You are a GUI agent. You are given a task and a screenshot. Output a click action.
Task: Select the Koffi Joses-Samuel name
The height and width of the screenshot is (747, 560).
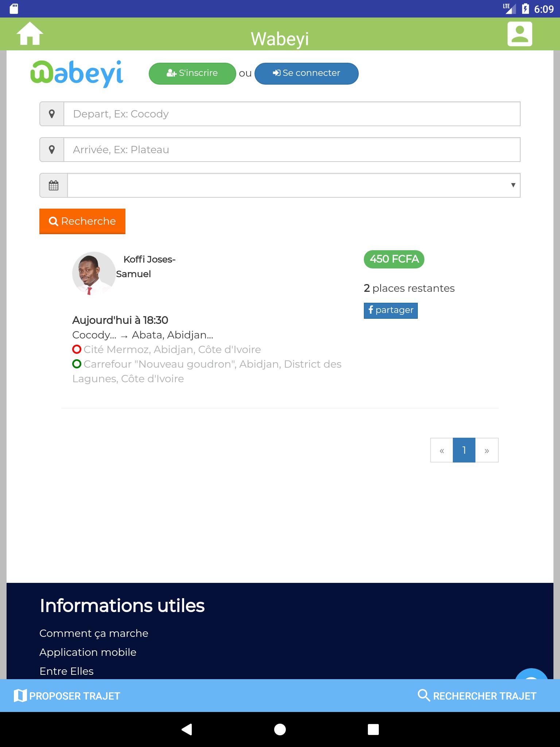146,267
